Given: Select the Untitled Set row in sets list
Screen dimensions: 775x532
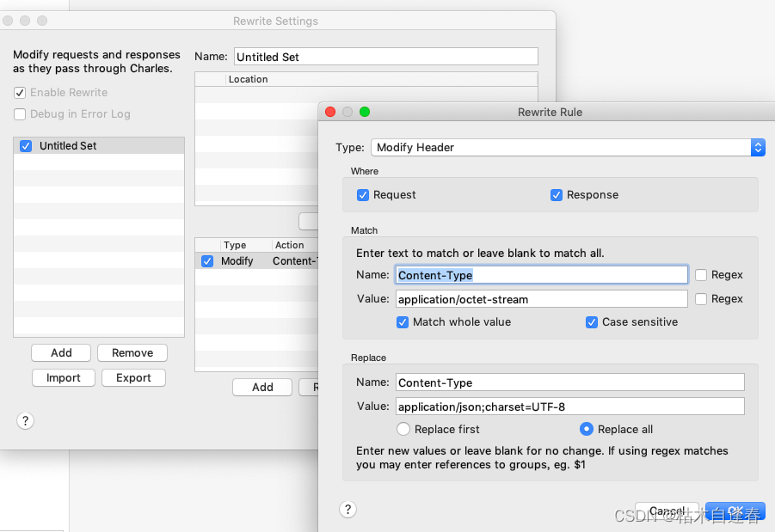Looking at the screenshot, I should point(99,146).
